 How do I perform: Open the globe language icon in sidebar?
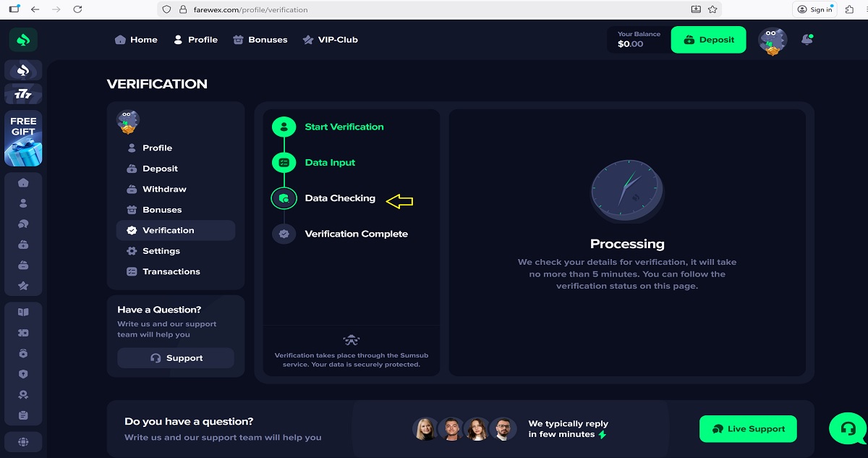coord(23,441)
